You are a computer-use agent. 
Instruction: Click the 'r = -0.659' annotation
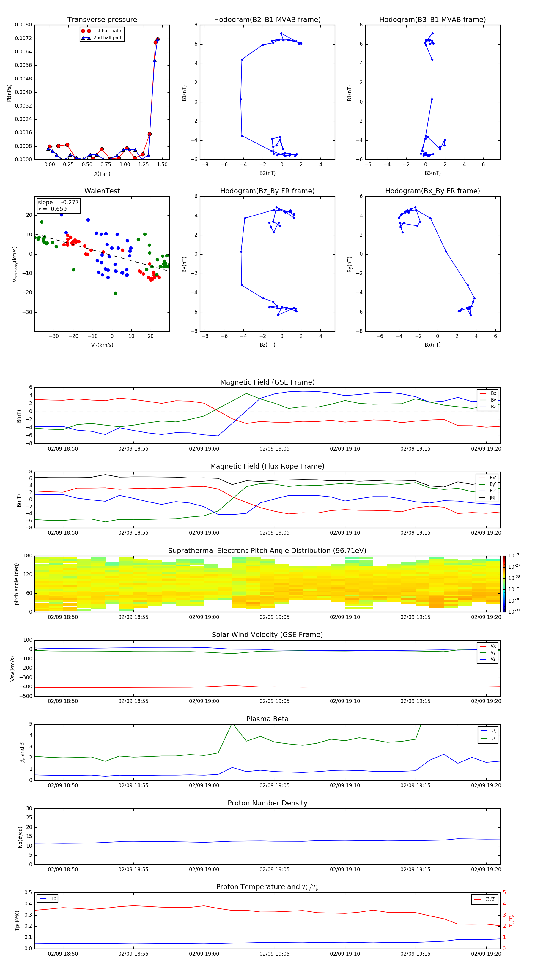(x=53, y=209)
